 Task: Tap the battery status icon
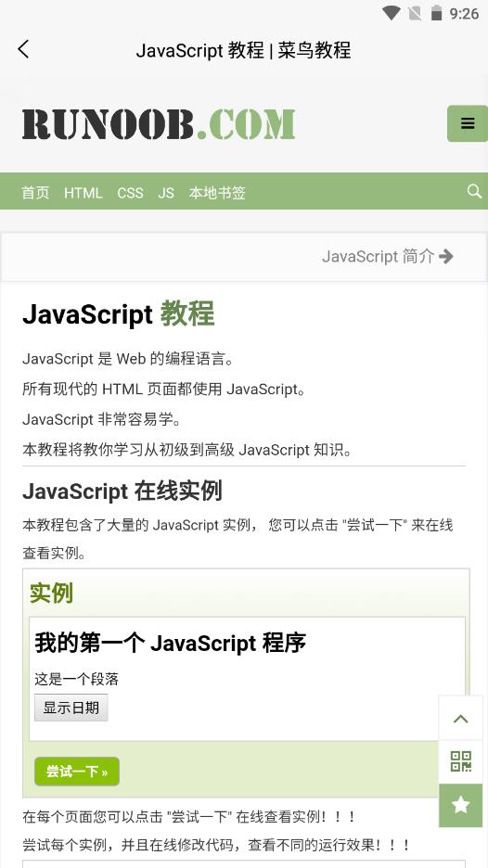coord(436,13)
